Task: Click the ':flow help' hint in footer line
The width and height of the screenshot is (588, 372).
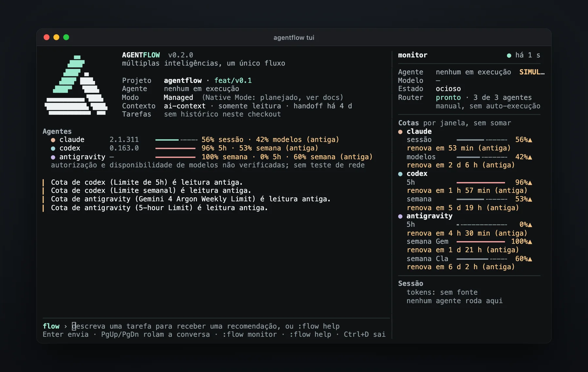Action: point(310,334)
